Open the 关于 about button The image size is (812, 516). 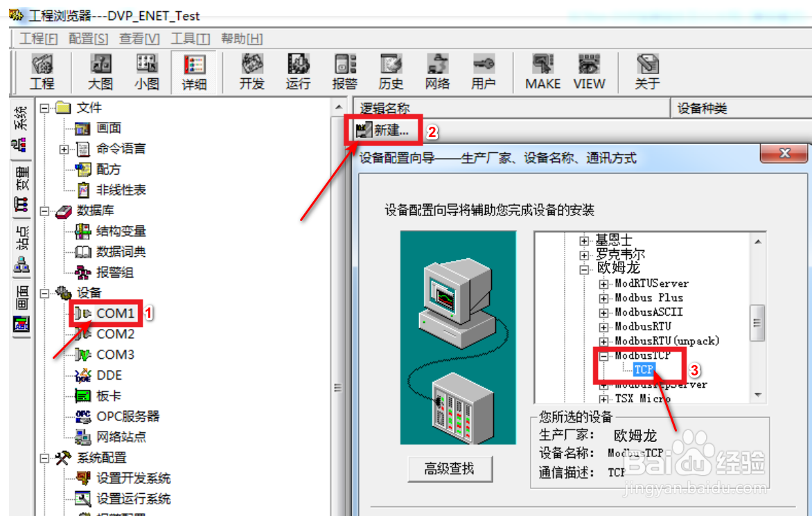pyautogui.click(x=647, y=72)
